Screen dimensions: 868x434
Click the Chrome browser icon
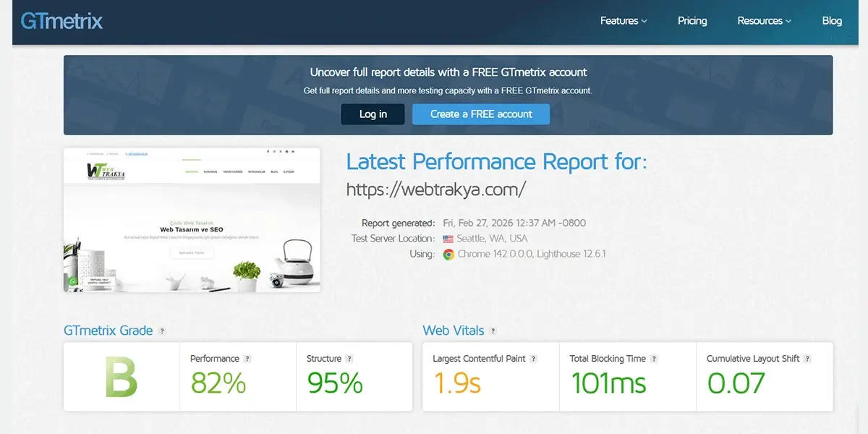coord(448,255)
